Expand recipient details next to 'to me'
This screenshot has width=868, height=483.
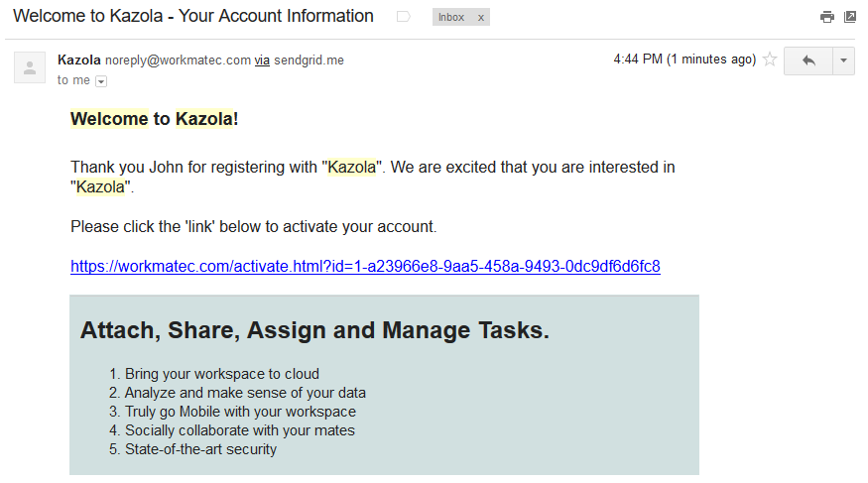(101, 81)
